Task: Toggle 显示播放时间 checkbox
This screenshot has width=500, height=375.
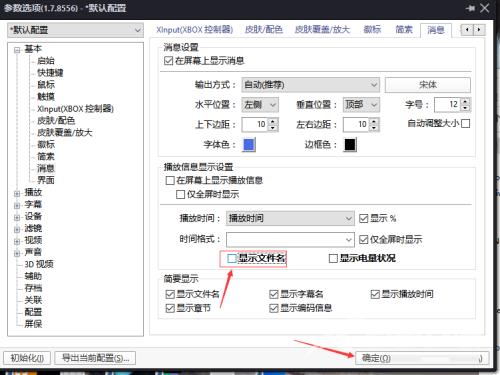Action: pyautogui.click(x=375, y=294)
